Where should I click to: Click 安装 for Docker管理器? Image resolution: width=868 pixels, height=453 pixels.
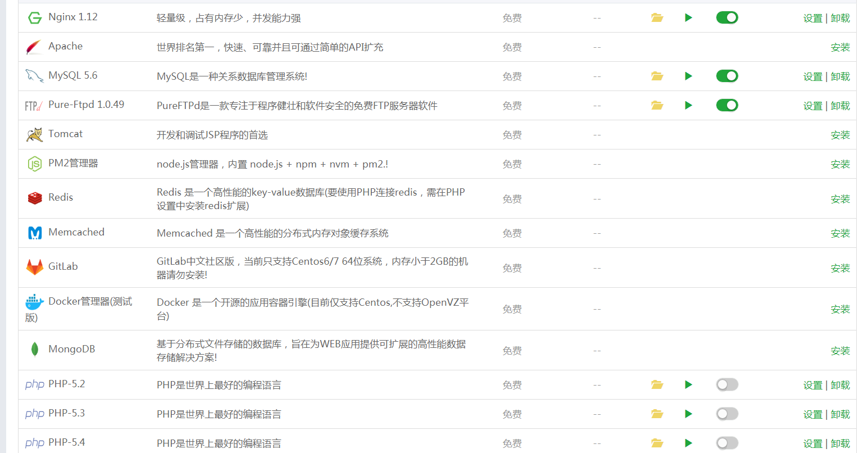[840, 310]
